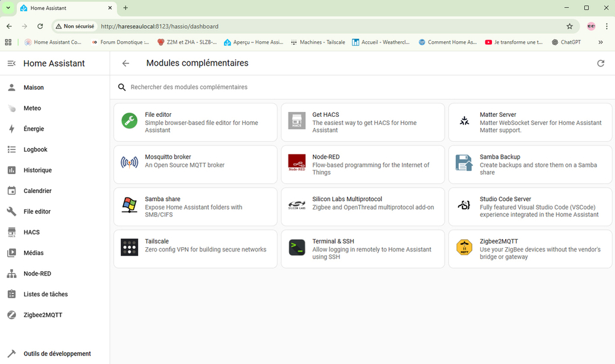Click the Non sécurisé site info badge
Image resolution: width=615 pixels, height=364 pixels.
[75, 26]
